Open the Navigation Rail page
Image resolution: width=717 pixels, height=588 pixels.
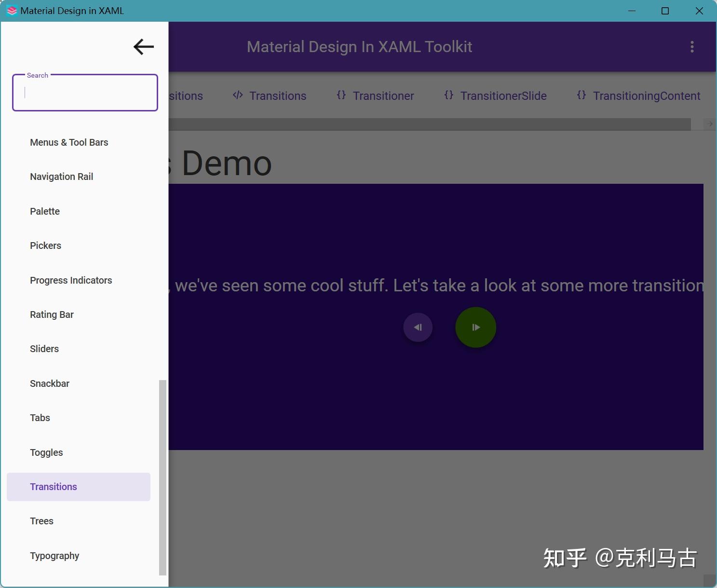click(61, 177)
